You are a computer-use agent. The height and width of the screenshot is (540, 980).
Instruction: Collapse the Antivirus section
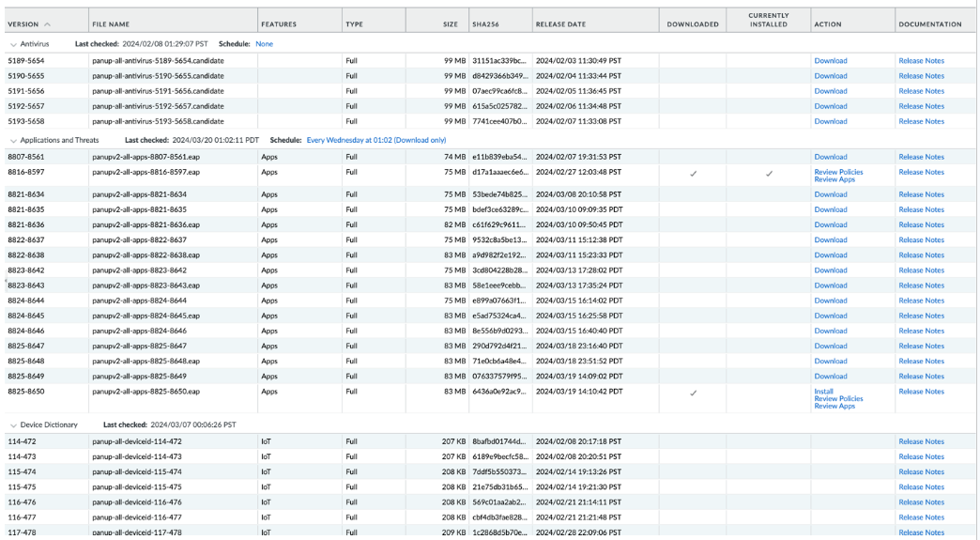[13, 44]
